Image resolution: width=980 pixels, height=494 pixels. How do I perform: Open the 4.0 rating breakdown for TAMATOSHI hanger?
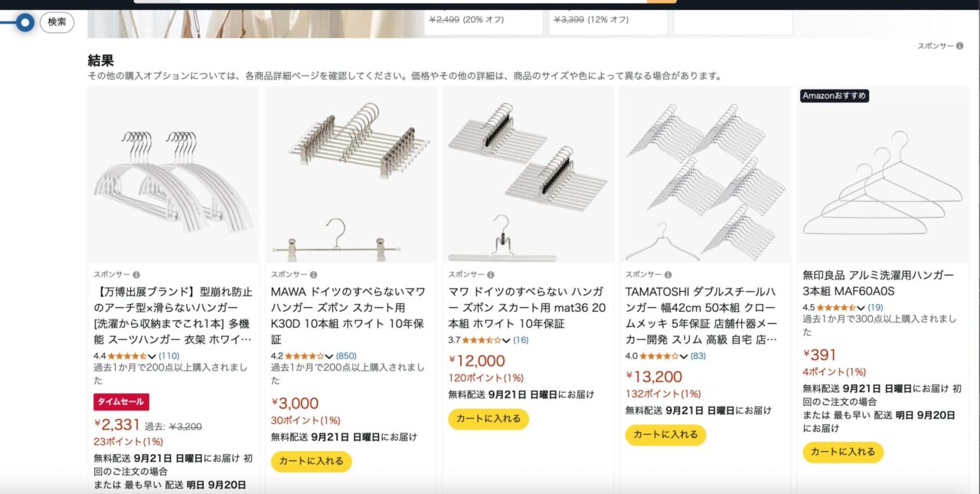click(x=683, y=356)
